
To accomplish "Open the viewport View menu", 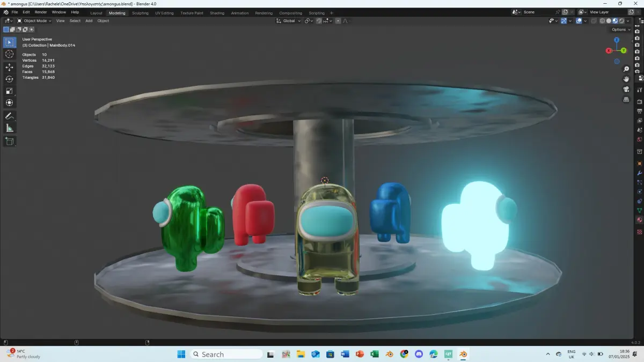I will click(x=60, y=21).
